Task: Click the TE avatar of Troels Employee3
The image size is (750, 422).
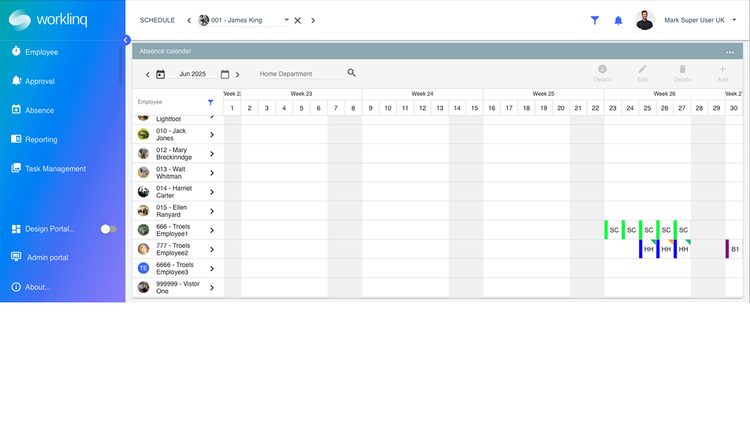Action: 143,268
